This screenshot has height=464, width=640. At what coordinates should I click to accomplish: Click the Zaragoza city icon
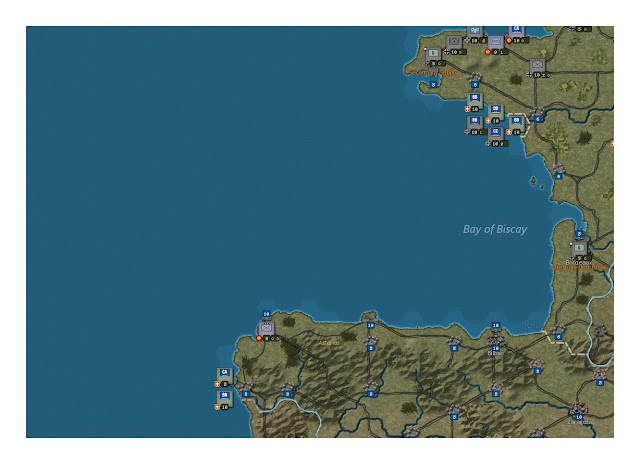579,408
